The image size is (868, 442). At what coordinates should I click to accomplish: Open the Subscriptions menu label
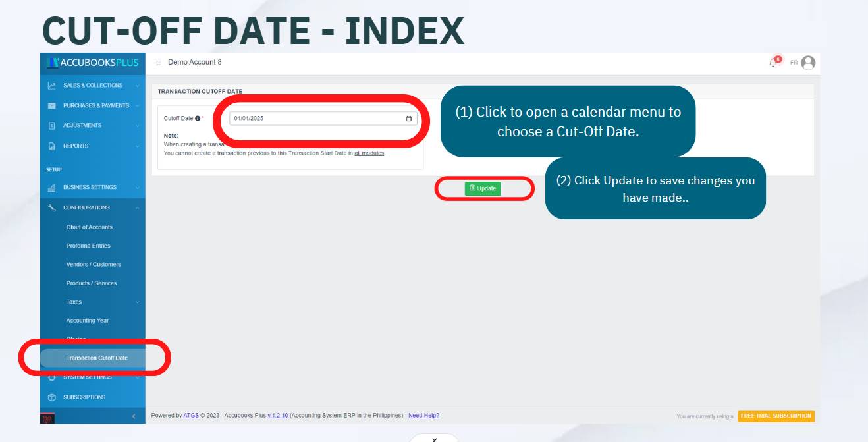point(84,397)
